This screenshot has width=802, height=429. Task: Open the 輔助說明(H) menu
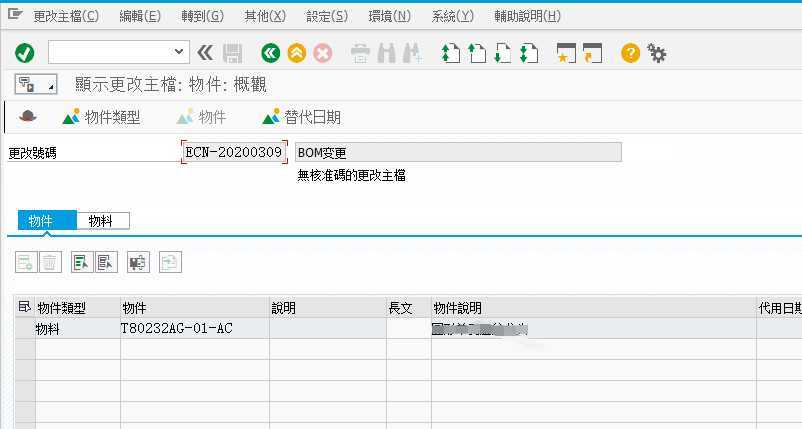[527, 16]
